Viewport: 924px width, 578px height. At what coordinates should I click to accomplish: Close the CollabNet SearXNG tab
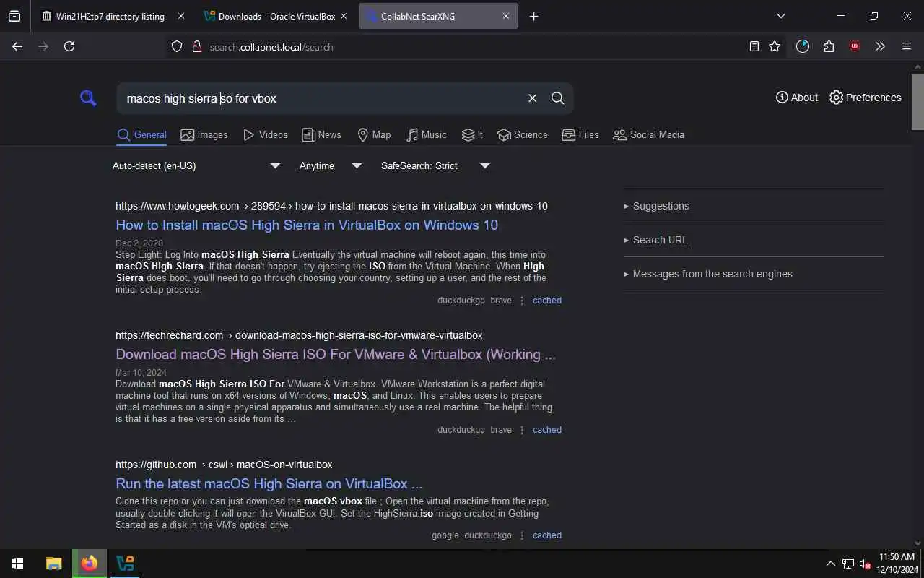pyautogui.click(x=506, y=16)
